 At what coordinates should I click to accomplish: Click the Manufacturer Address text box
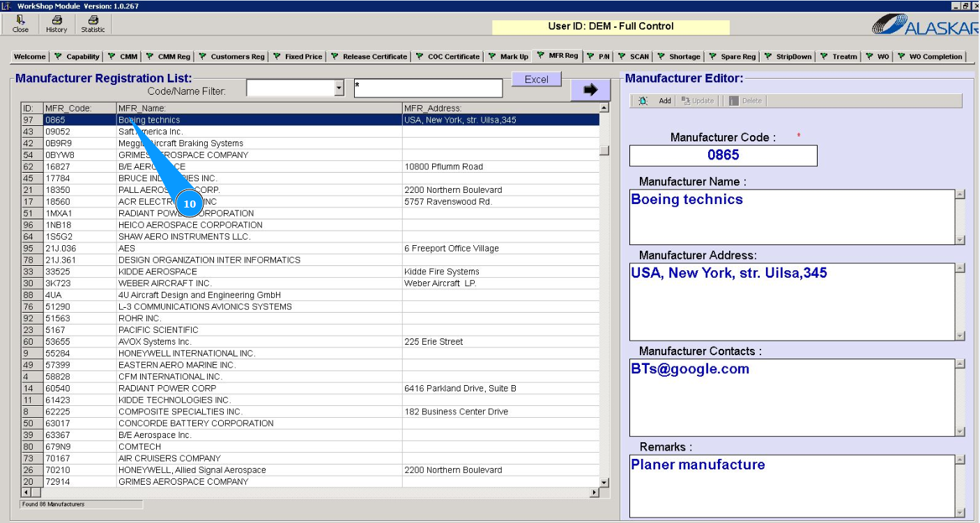click(792, 302)
